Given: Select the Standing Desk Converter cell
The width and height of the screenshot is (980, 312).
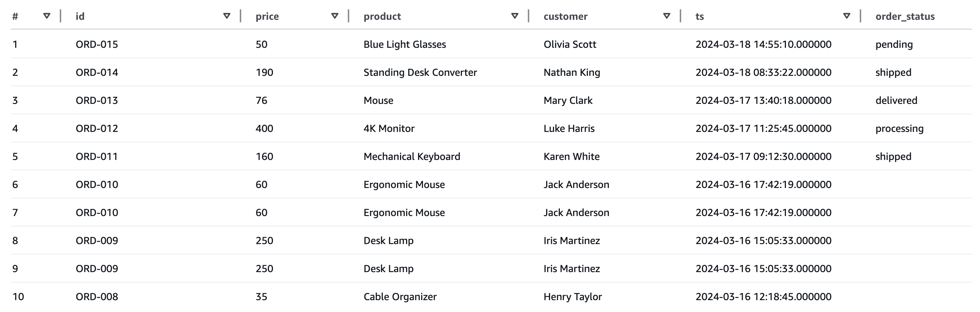Looking at the screenshot, I should click(x=420, y=73).
